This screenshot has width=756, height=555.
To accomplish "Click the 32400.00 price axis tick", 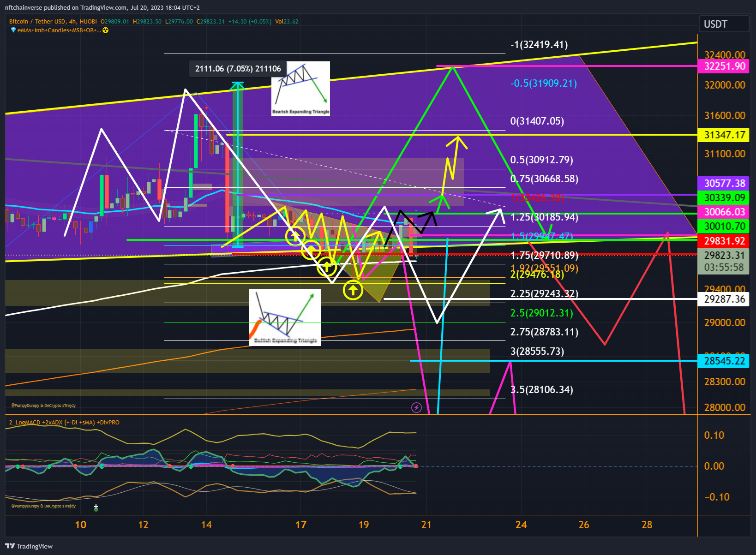I will coord(725,55).
